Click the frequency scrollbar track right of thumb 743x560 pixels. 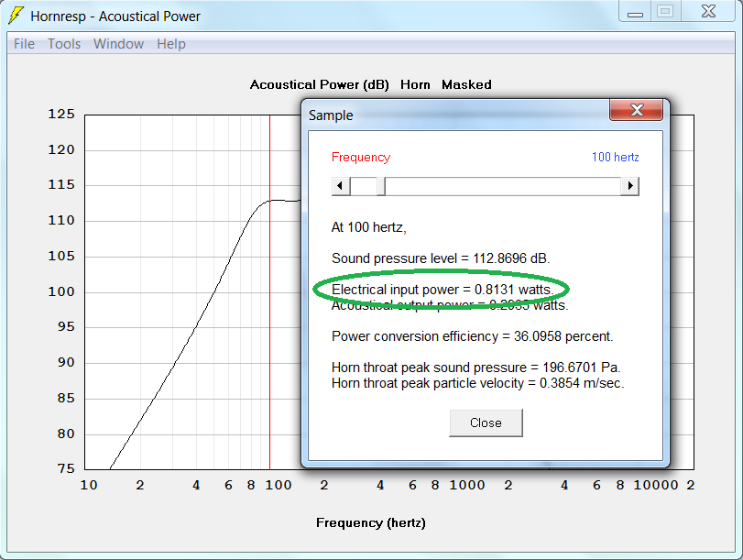click(x=503, y=186)
